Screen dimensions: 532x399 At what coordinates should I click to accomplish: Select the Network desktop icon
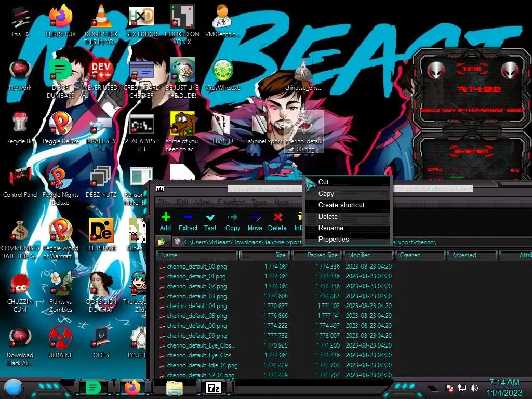20,75
